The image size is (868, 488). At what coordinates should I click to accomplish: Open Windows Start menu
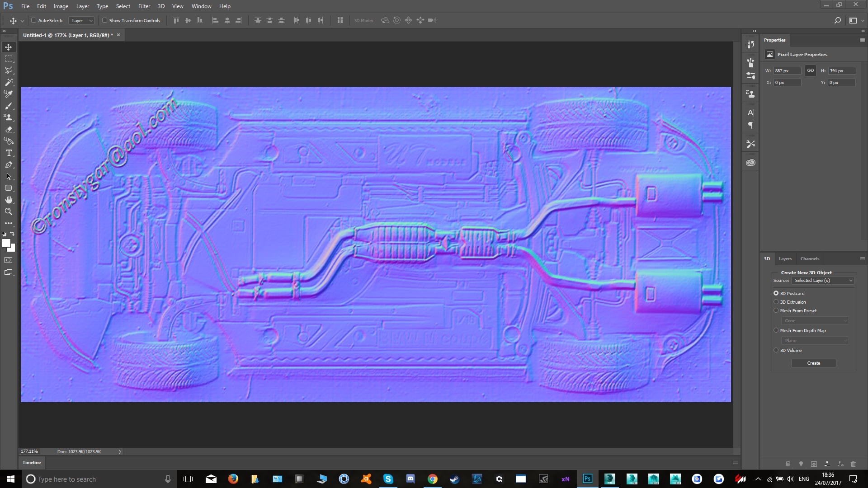click(x=11, y=479)
